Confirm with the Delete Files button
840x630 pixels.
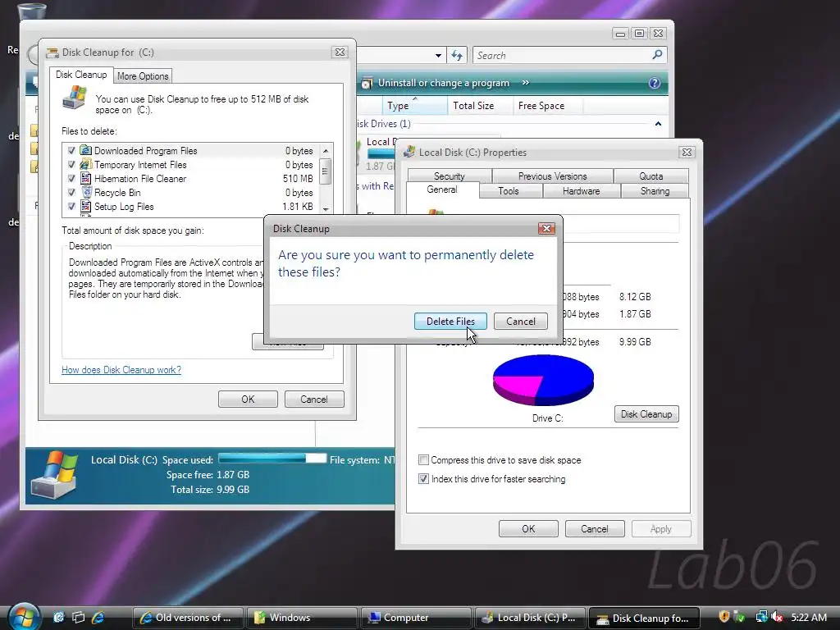[x=450, y=321]
